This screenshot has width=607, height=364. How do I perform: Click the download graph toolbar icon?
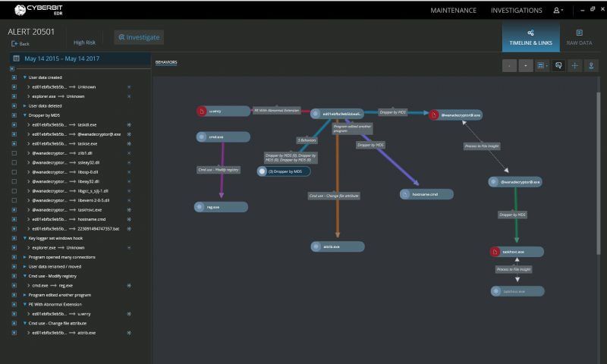tap(591, 66)
